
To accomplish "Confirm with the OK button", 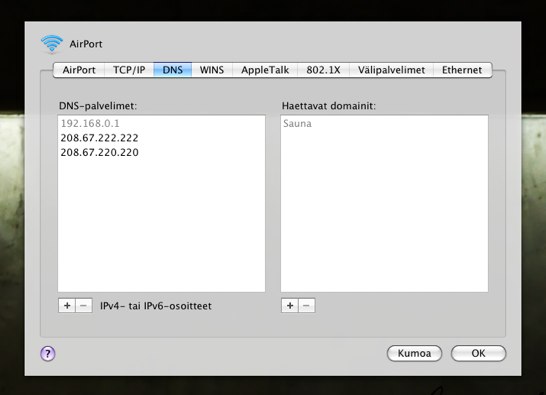I will [478, 353].
